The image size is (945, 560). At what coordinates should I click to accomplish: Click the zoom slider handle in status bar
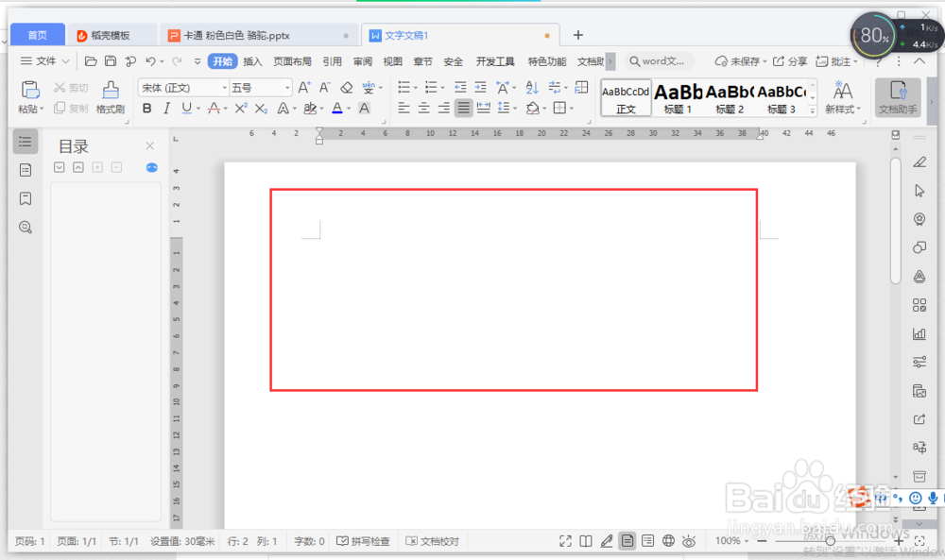tap(831, 541)
